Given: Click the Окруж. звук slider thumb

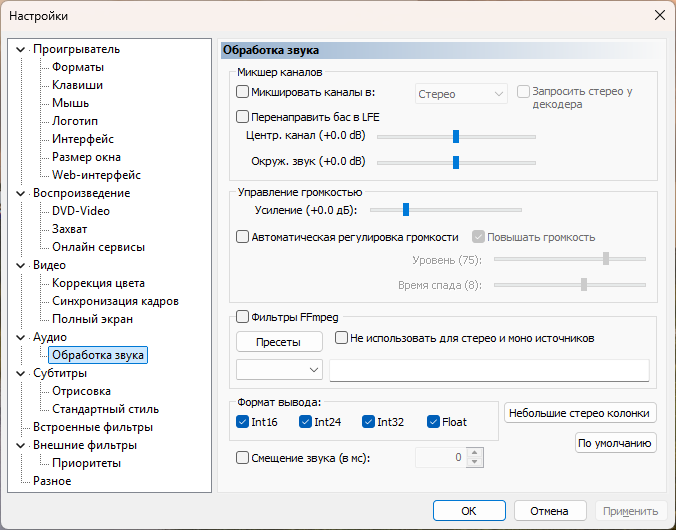Looking at the screenshot, I should (456, 163).
